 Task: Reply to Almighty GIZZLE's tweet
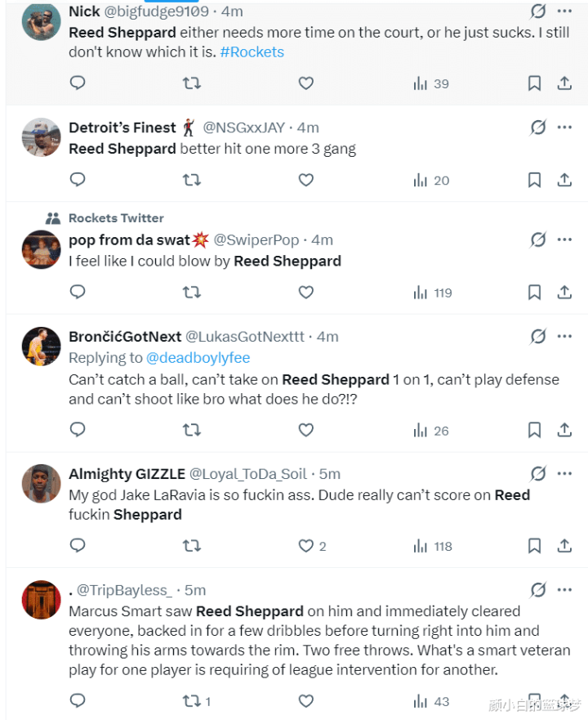coord(78,546)
